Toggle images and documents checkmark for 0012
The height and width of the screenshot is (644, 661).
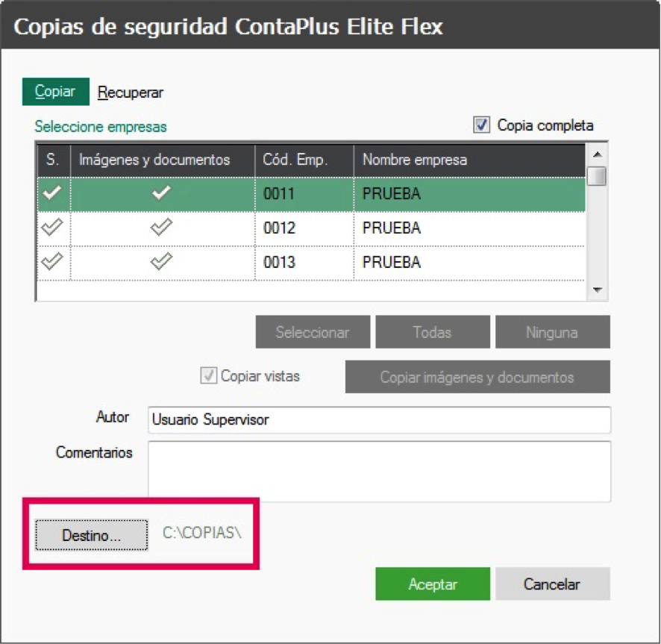(x=162, y=228)
